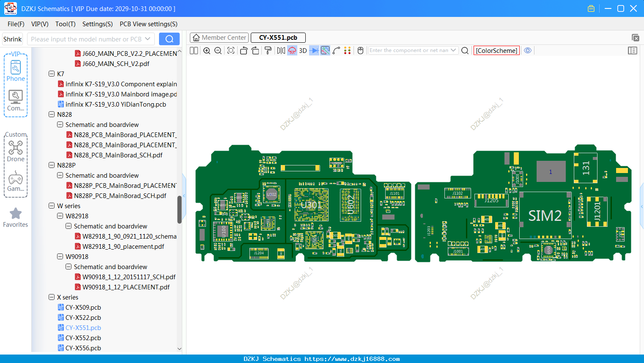Collapse the W90918 folder
The image size is (644, 363).
60,256
